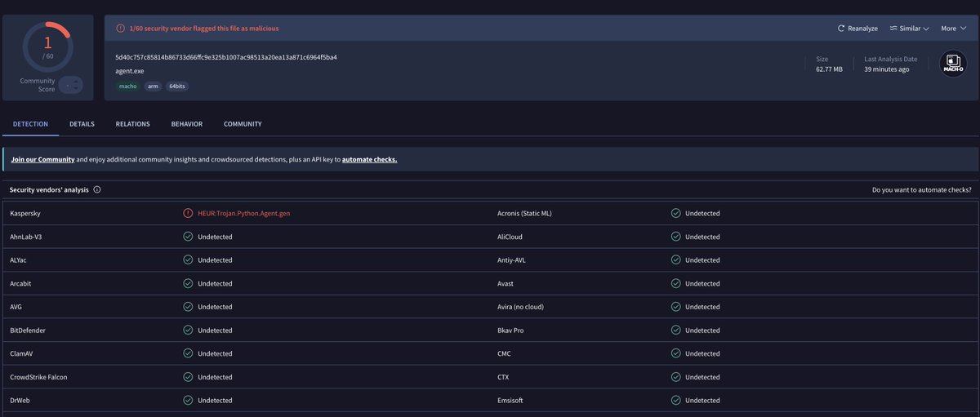Click the checkmark icon in the ClamAV row
Screen dimensions: 980x417
coord(188,353)
